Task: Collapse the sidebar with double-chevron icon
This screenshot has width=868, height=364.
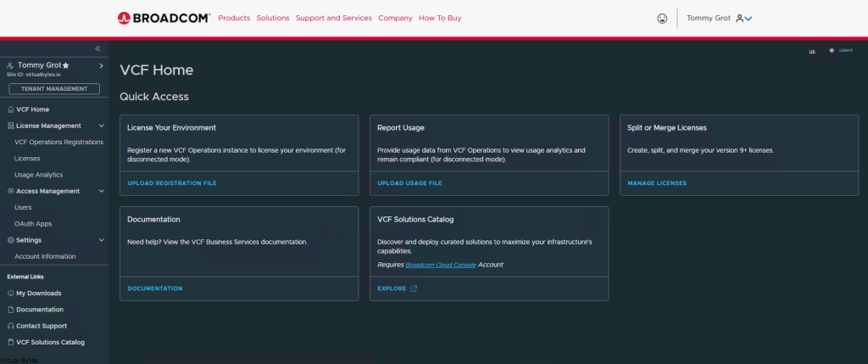Action: pos(97,48)
